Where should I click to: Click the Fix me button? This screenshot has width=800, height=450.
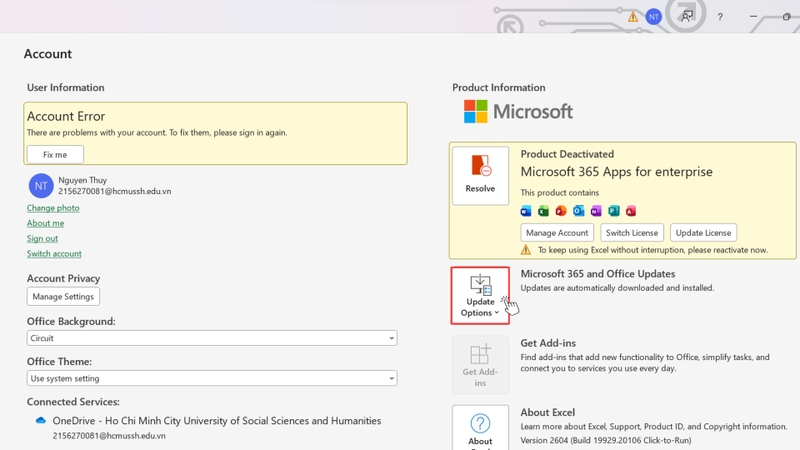pyautogui.click(x=55, y=155)
